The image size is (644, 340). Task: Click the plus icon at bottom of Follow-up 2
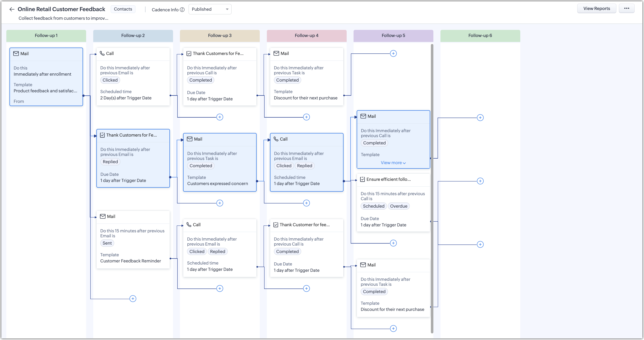[133, 299]
